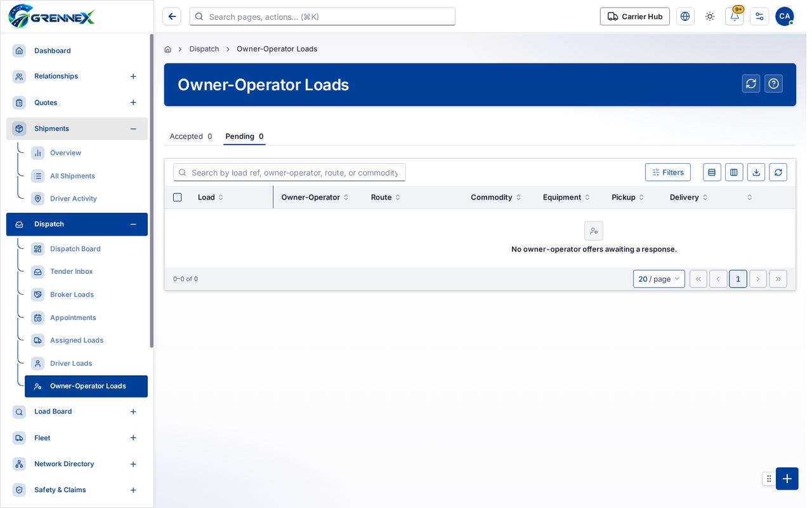Open the 20 / page dropdown
The width and height of the screenshot is (812, 508).
pos(659,279)
